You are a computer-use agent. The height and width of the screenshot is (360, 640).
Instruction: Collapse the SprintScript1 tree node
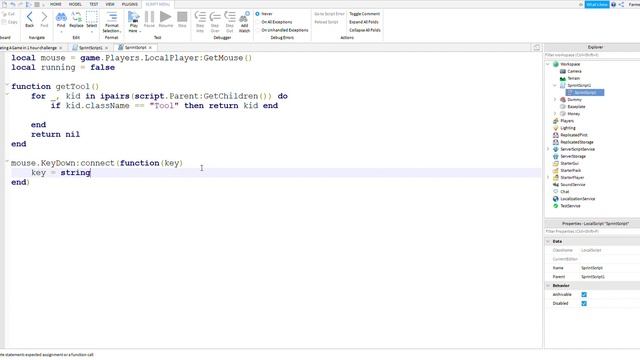[x=555, y=85]
